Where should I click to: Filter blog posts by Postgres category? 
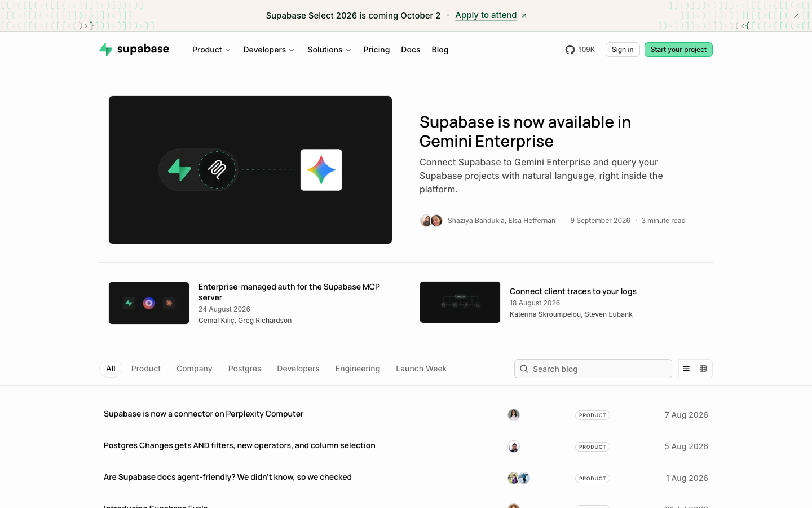pyautogui.click(x=245, y=369)
